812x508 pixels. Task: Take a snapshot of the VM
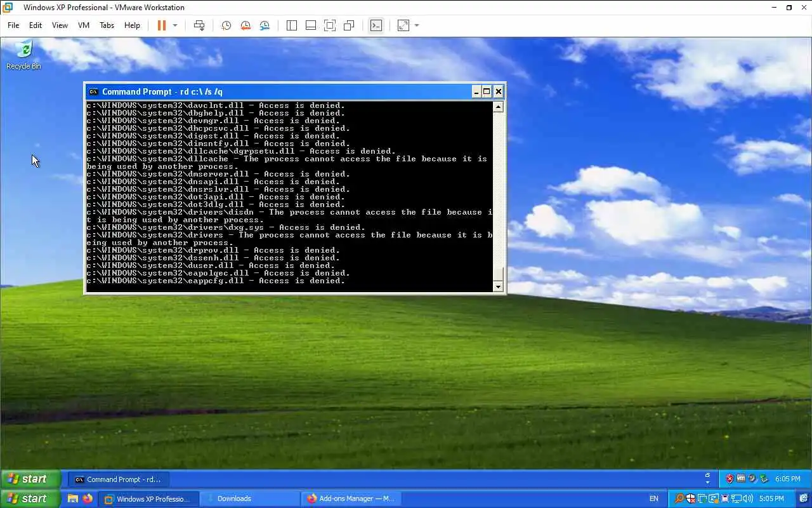tap(226, 25)
